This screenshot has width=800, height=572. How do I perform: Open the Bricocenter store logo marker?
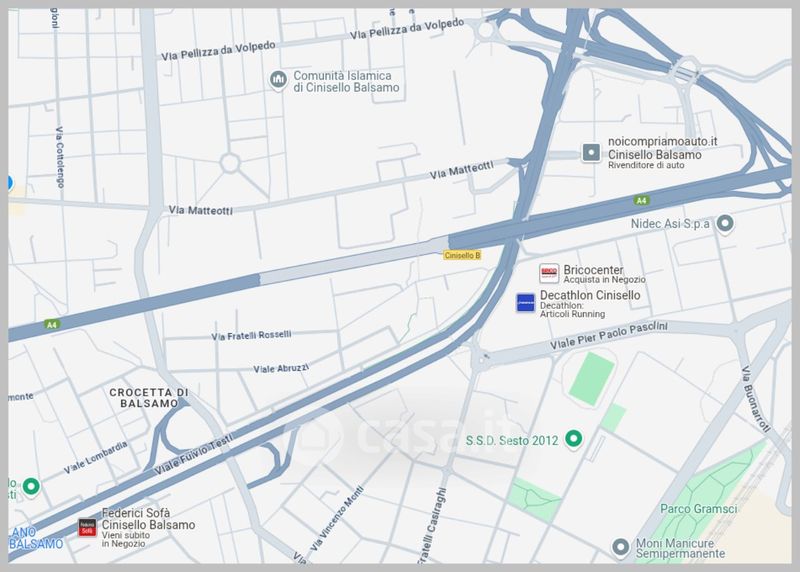coord(549,273)
